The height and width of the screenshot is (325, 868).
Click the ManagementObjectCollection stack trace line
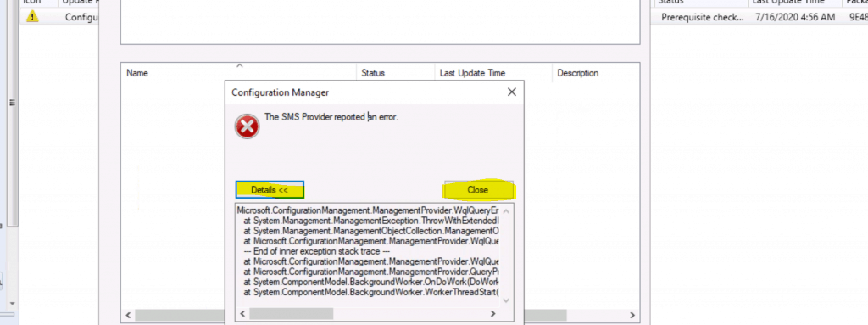pyautogui.click(x=371, y=231)
